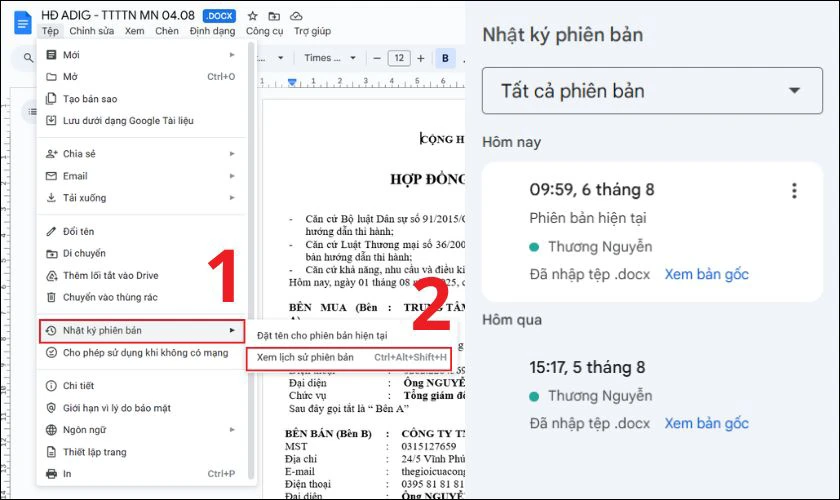
Task: Expand the Ngôn ngữ submenu
Action: click(x=141, y=430)
